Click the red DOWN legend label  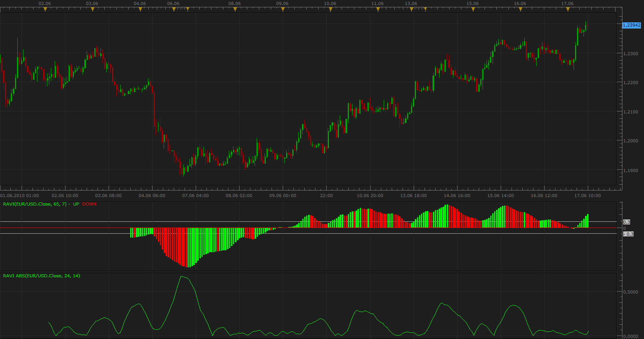[x=89, y=204]
